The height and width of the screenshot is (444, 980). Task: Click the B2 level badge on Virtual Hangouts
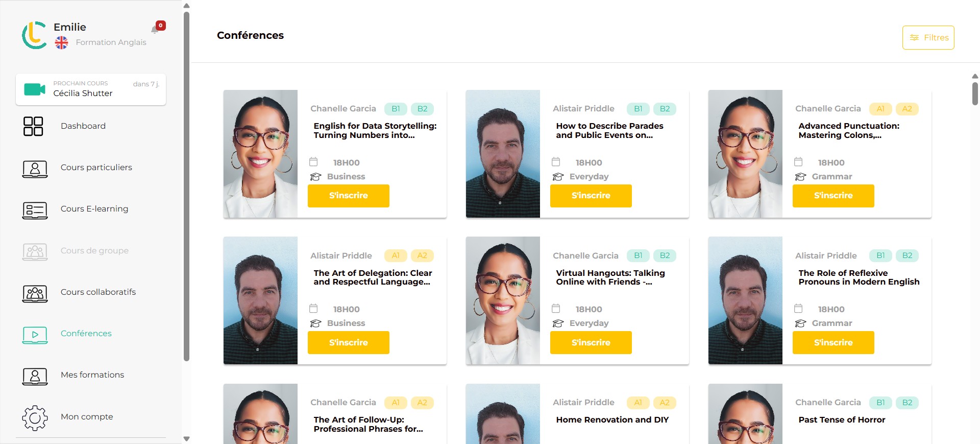click(x=665, y=255)
